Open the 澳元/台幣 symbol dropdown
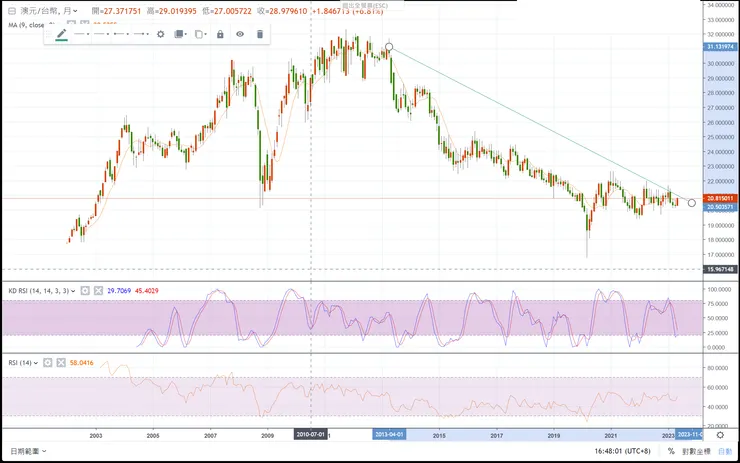Viewport: 740px width, 463px height. coord(75,11)
